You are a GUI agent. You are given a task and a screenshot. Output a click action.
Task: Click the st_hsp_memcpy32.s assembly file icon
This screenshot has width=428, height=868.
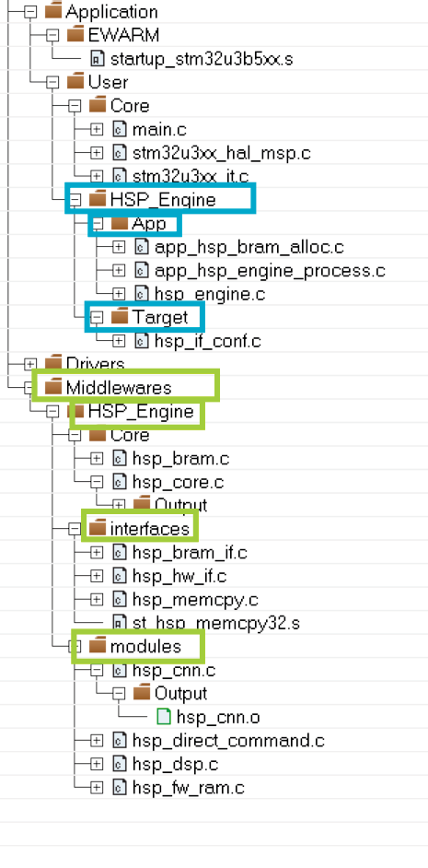[120, 623]
